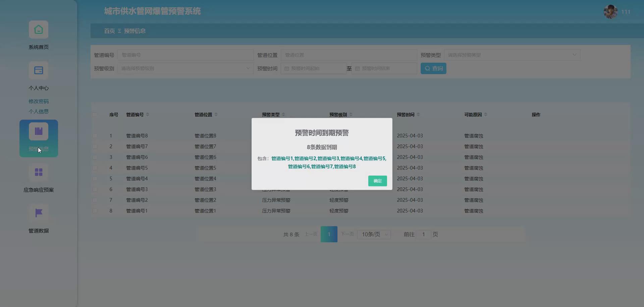Select the 预警信息 breadcrumb entry
Image resolution: width=644 pixels, height=307 pixels.
pyautogui.click(x=134, y=31)
